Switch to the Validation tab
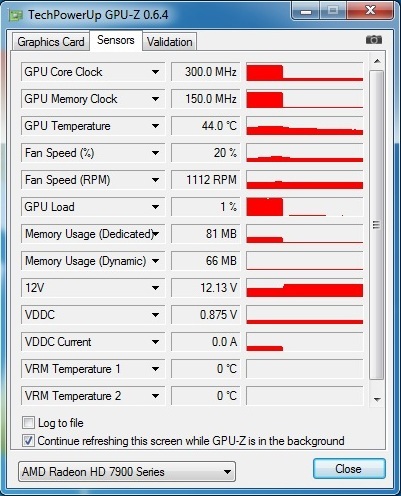401x496 pixels. (170, 42)
